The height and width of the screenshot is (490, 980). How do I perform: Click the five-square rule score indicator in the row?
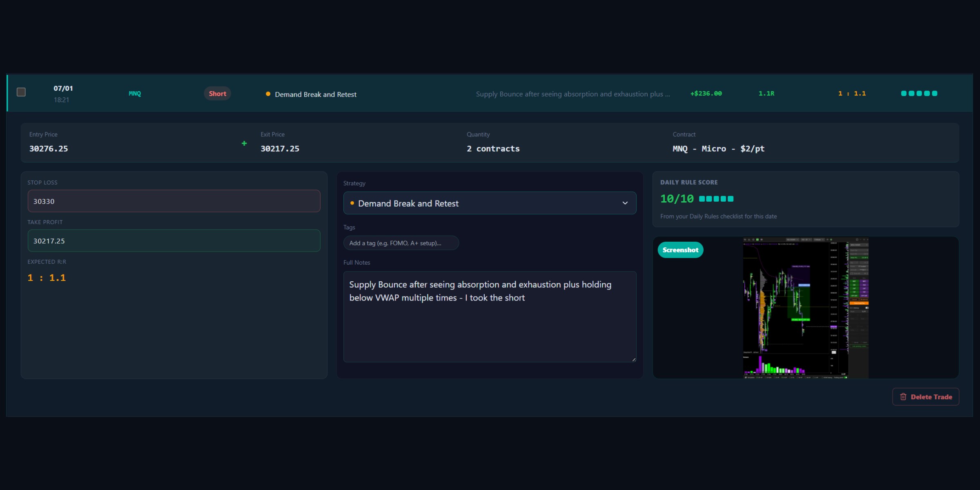coord(919,94)
